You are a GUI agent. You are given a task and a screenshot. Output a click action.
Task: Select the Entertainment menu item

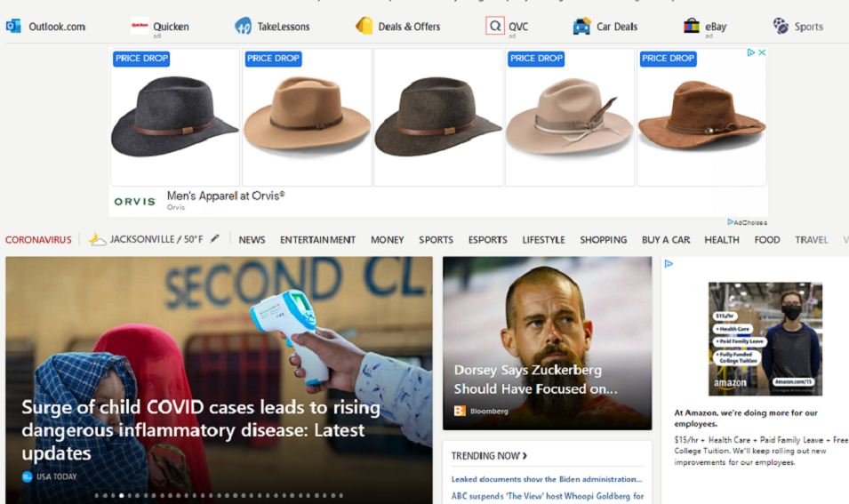coord(318,239)
